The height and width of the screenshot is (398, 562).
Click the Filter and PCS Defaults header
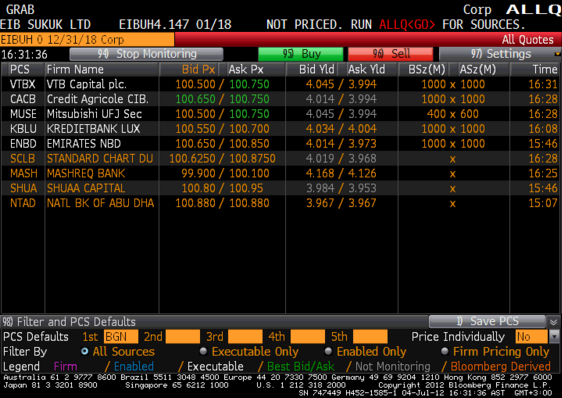69,322
